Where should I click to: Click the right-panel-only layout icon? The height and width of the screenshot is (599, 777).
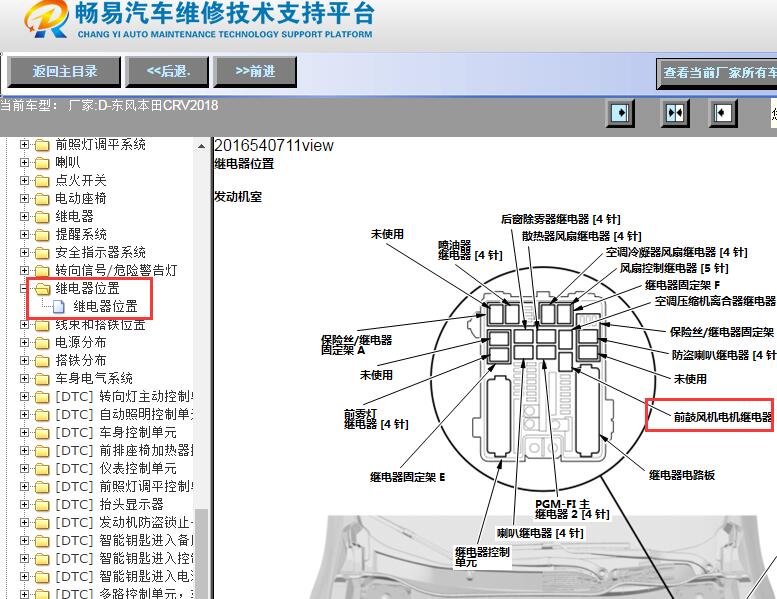coord(722,113)
